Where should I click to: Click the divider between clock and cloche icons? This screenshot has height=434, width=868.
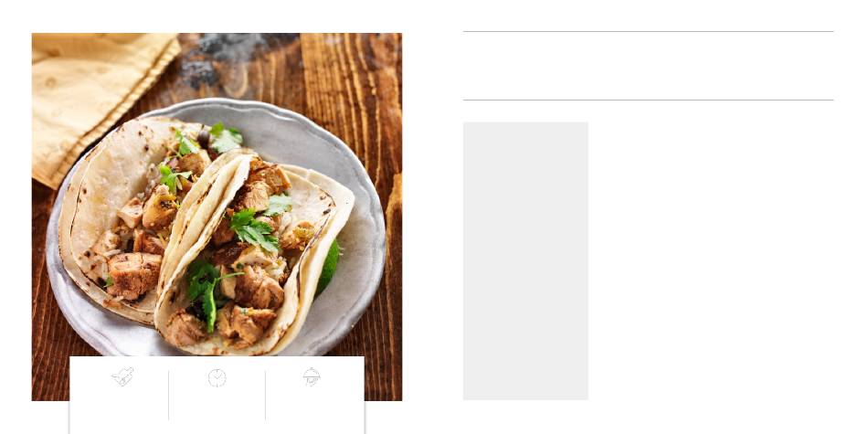[x=265, y=396]
